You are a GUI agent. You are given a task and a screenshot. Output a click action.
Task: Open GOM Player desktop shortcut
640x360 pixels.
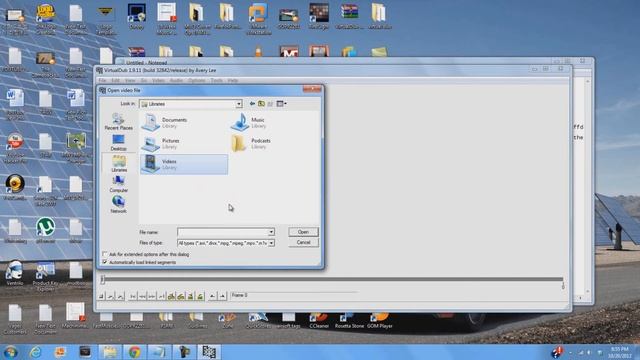(380, 321)
